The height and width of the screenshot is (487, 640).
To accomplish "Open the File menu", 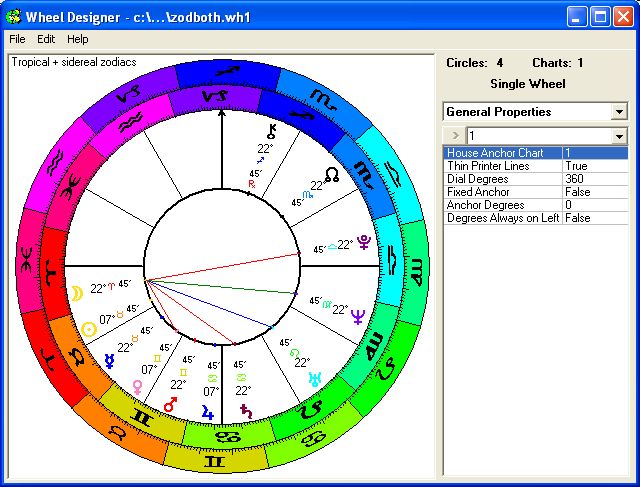I will tap(17, 39).
